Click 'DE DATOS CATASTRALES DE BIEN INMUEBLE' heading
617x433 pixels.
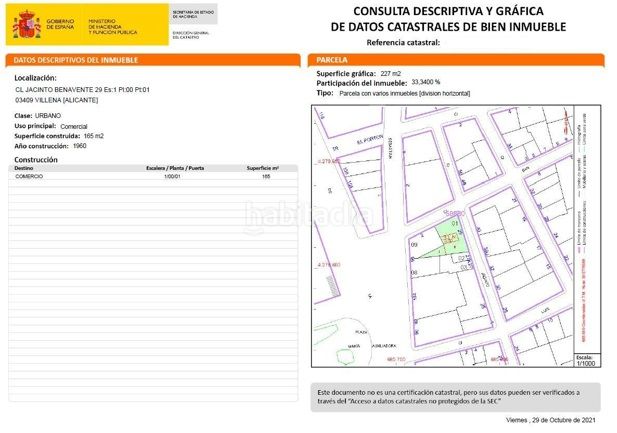point(449,27)
